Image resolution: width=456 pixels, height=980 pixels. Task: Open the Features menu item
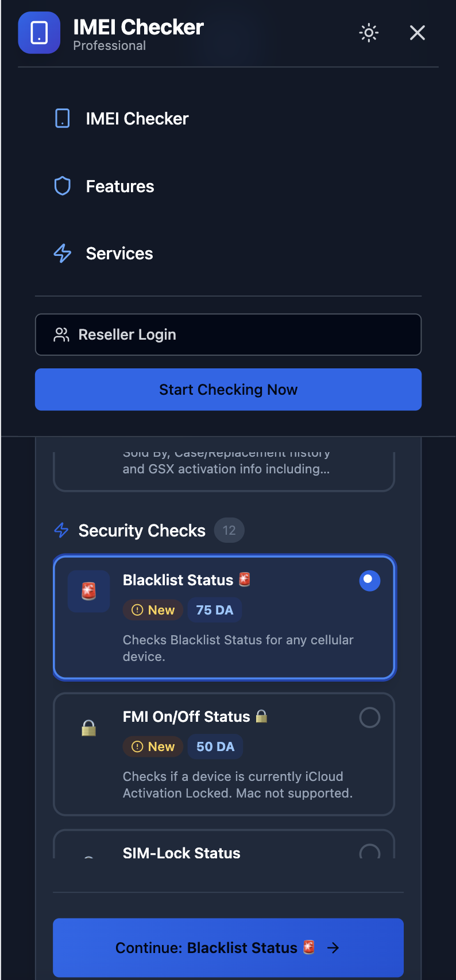(119, 186)
